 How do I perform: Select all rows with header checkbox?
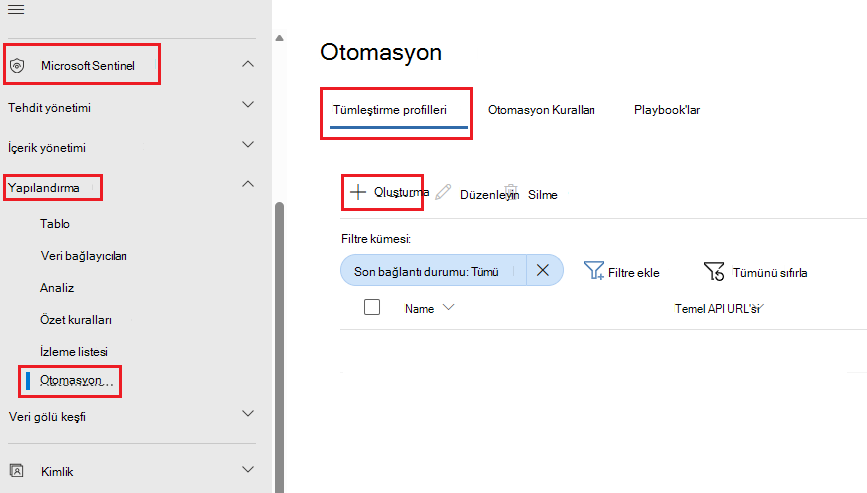tap(372, 307)
